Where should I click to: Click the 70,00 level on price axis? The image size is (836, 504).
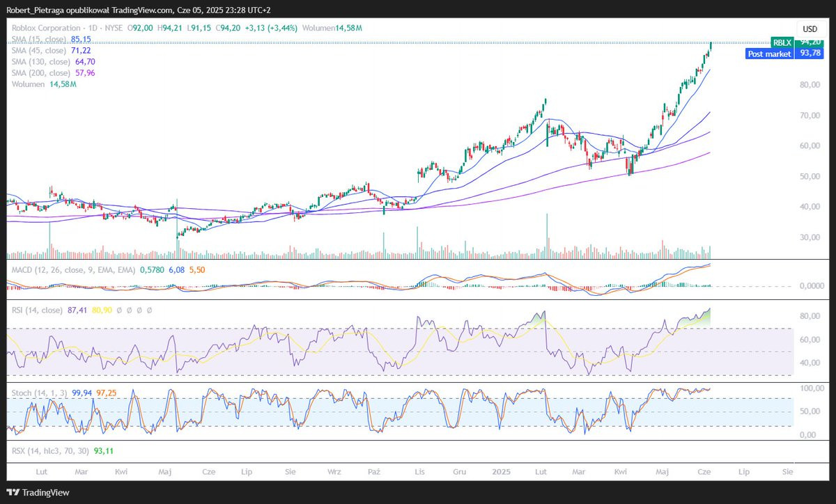click(808, 116)
